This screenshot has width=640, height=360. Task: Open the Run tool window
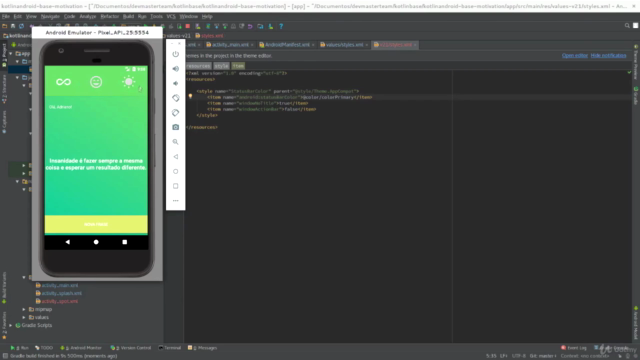tap(20, 348)
